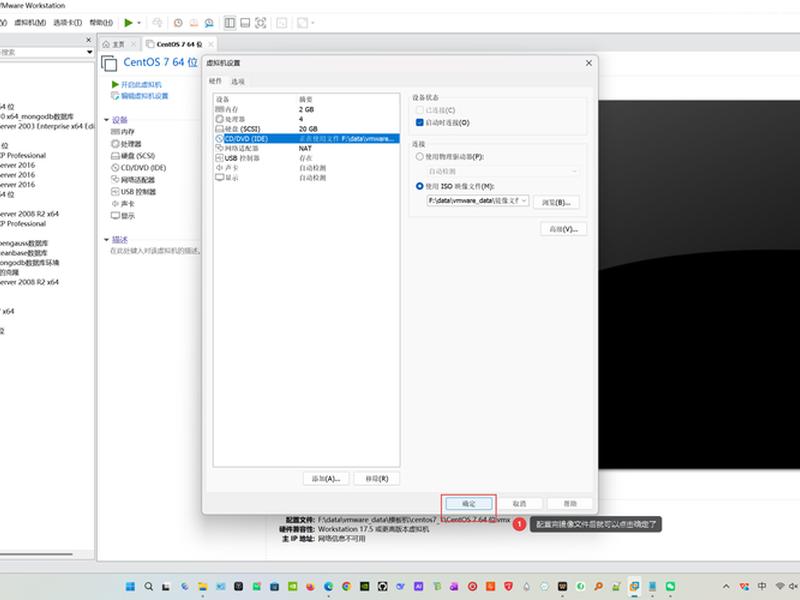
Task: Click the 帮助 help button in dialog
Action: 570,504
